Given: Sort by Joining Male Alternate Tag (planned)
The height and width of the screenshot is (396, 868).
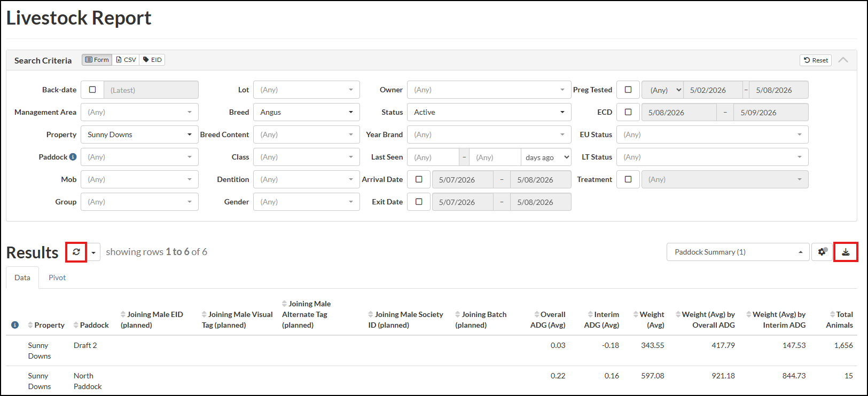Looking at the screenshot, I should [306, 314].
